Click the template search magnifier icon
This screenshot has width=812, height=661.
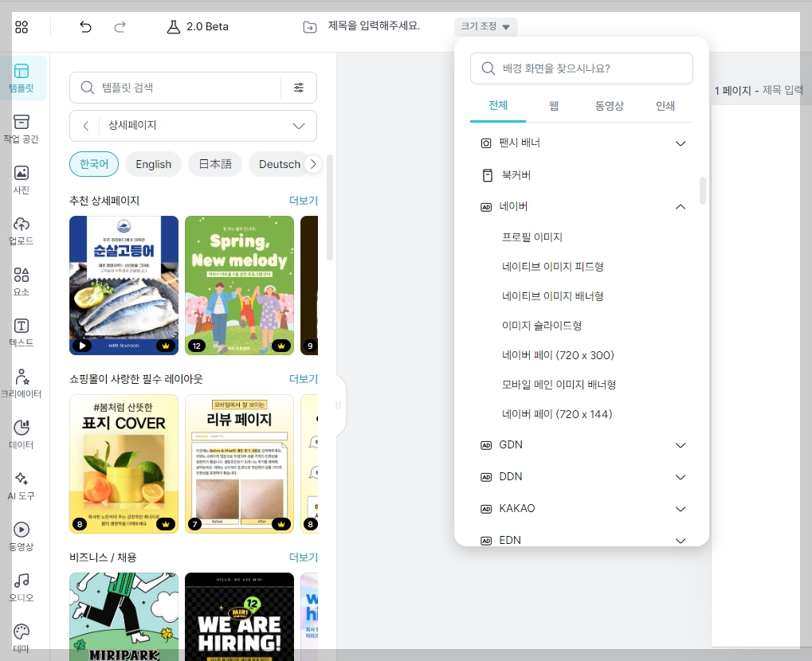click(x=87, y=88)
